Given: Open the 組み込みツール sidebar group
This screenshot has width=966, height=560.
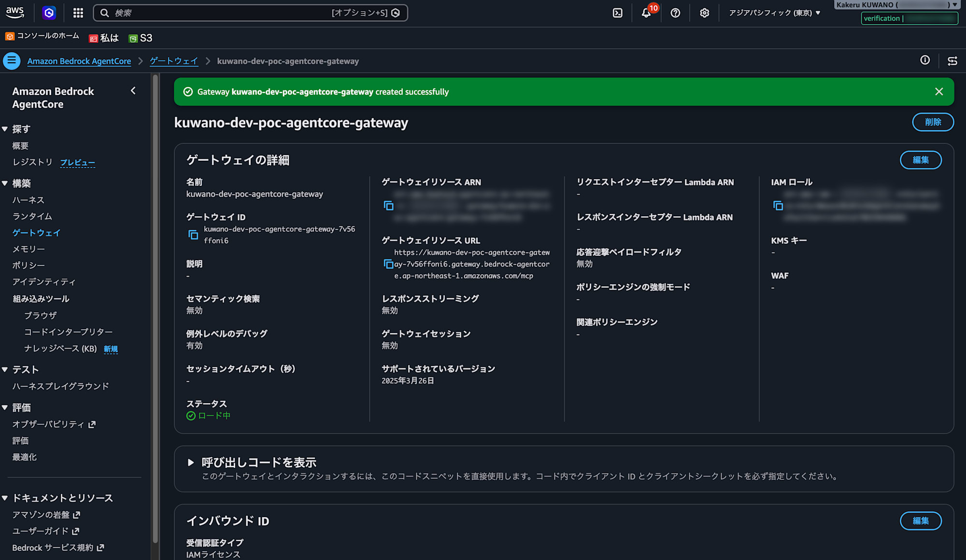Looking at the screenshot, I should 41,299.
